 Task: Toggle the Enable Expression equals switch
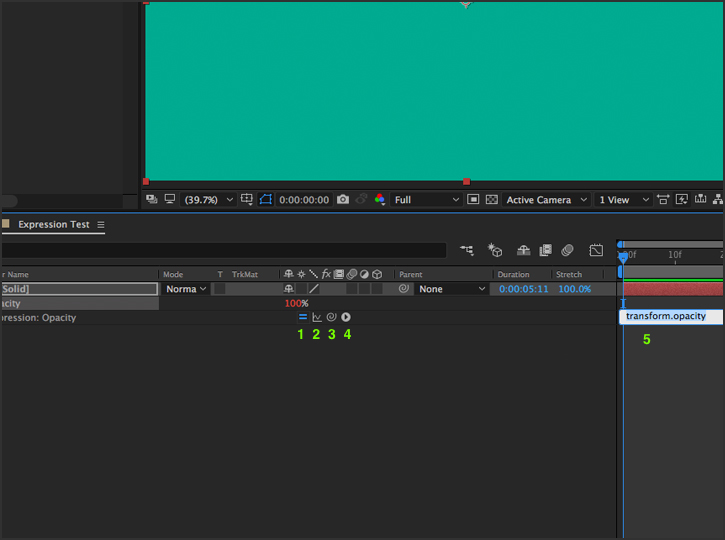(303, 317)
